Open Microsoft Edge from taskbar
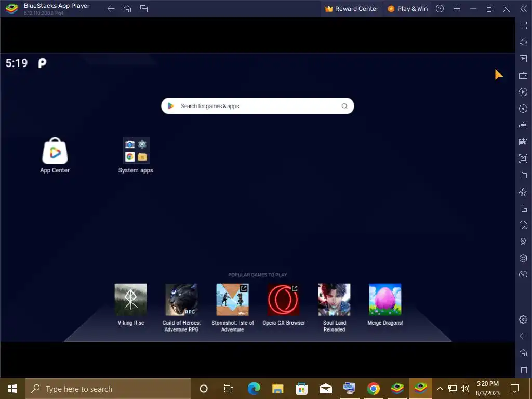This screenshot has width=532, height=399. tap(254, 389)
